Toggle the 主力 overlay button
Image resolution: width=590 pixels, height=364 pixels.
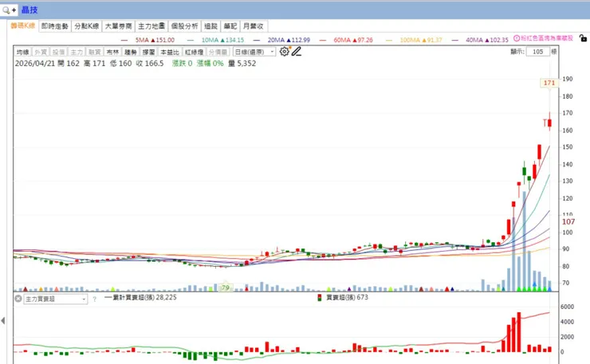click(x=77, y=52)
